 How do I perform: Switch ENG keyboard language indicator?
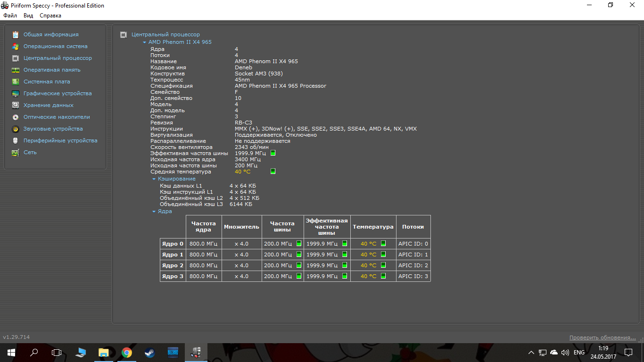coord(579,352)
